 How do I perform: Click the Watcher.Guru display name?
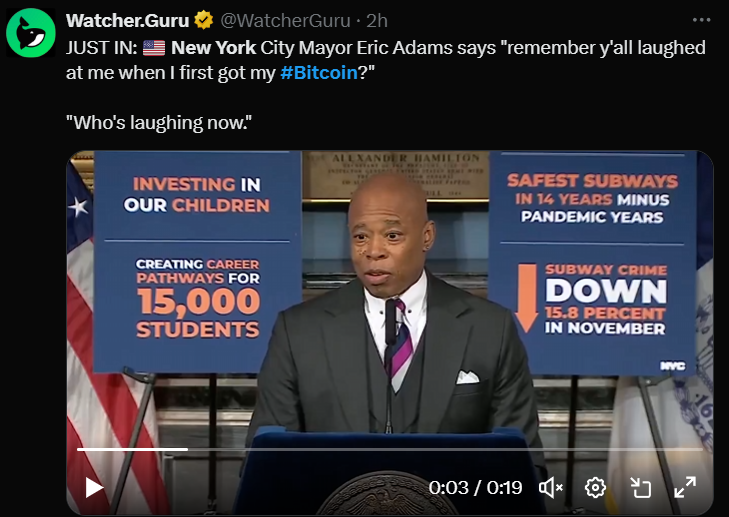(127, 20)
